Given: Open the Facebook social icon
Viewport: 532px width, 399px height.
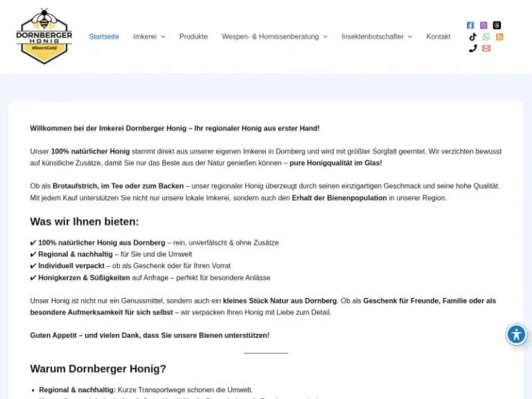Looking at the screenshot, I should click(x=470, y=26).
